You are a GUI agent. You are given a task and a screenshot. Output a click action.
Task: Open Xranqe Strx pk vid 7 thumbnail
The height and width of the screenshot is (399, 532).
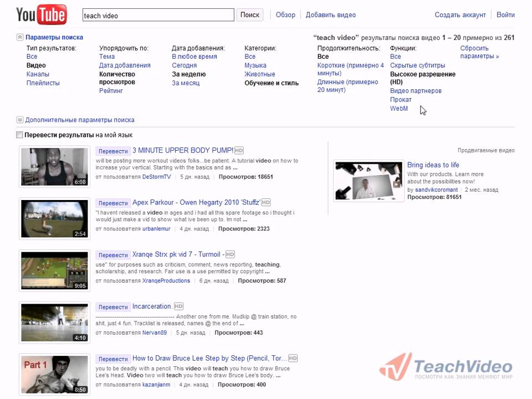pyautogui.click(x=55, y=270)
